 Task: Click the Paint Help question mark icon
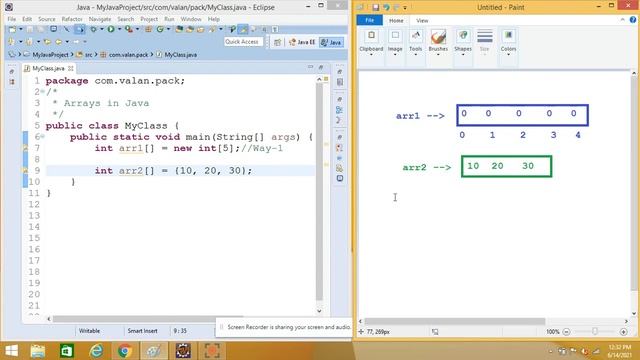[633, 20]
